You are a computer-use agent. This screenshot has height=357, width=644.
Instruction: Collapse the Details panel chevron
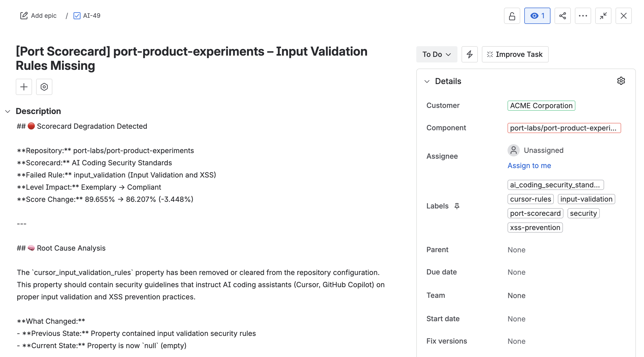click(427, 82)
